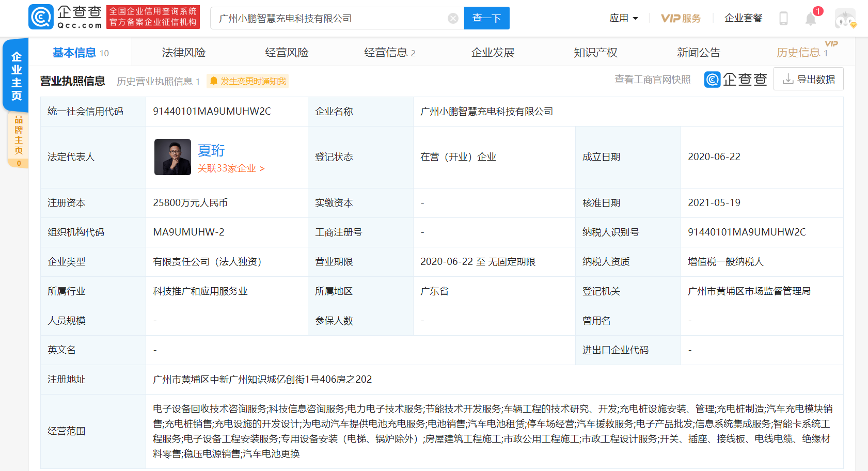Enable 发生变更时通知我 change notifications
The height and width of the screenshot is (471, 868).
tap(252, 81)
